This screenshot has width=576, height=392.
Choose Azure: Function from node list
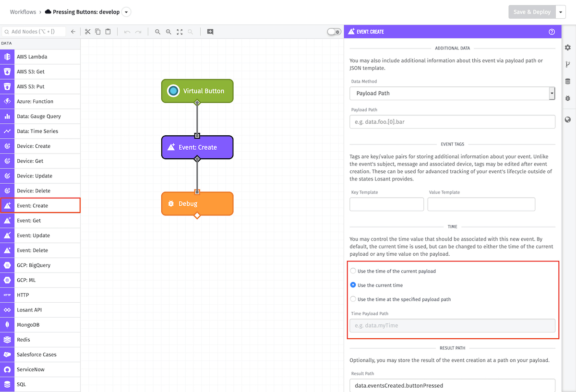click(x=40, y=101)
